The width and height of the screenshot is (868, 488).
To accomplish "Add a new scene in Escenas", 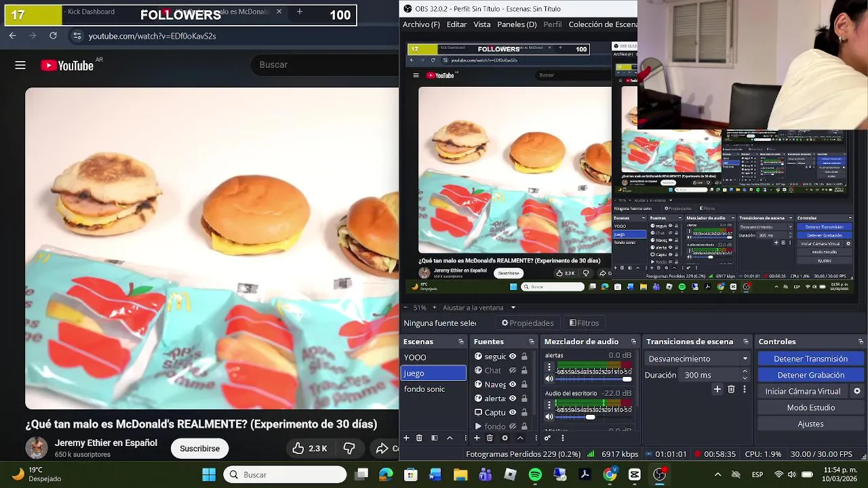I will click(x=406, y=438).
